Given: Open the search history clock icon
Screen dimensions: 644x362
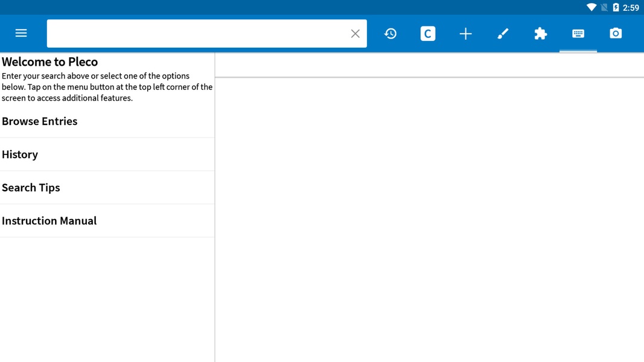Looking at the screenshot, I should (391, 34).
